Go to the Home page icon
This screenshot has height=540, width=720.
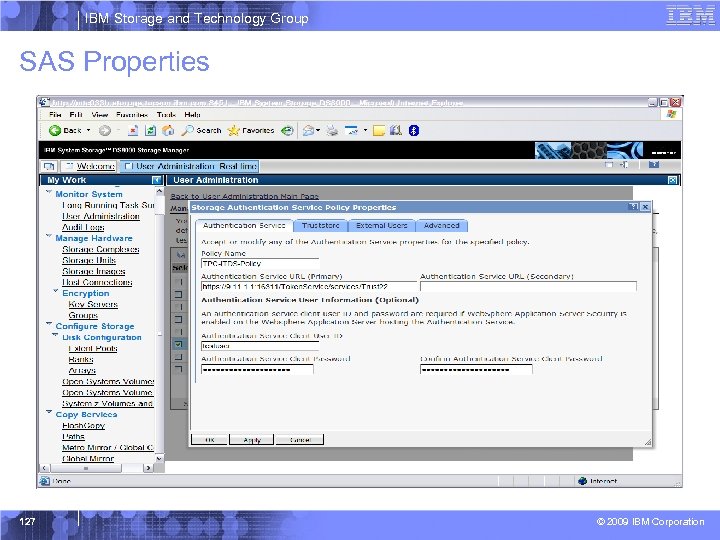point(168,130)
